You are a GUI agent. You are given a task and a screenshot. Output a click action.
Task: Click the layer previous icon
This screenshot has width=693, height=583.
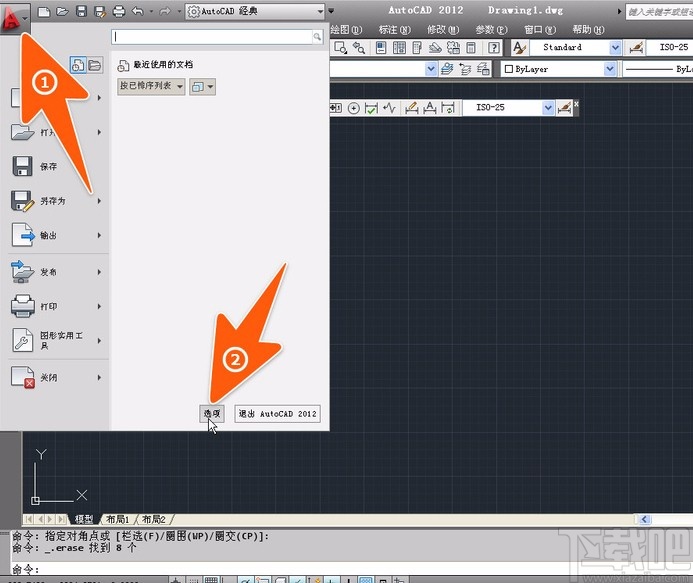tap(465, 69)
